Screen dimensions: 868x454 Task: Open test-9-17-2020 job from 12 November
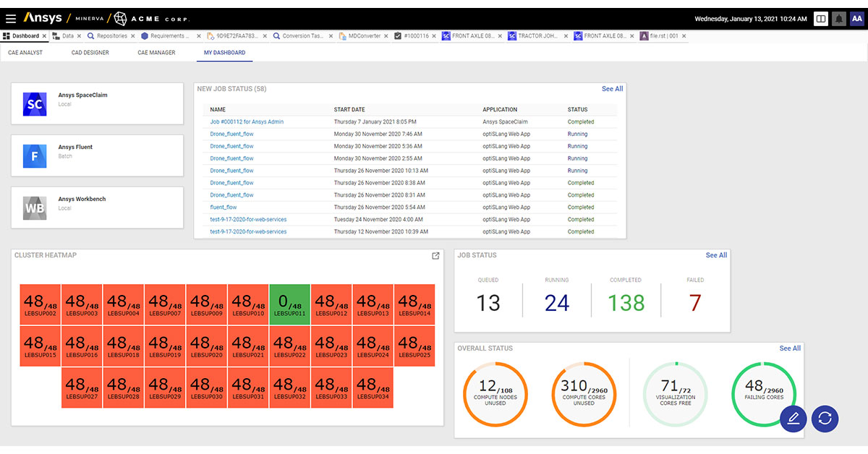[248, 231]
